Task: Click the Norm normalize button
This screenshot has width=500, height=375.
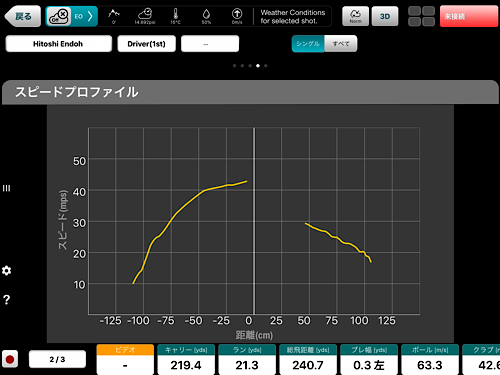Action: tap(355, 16)
